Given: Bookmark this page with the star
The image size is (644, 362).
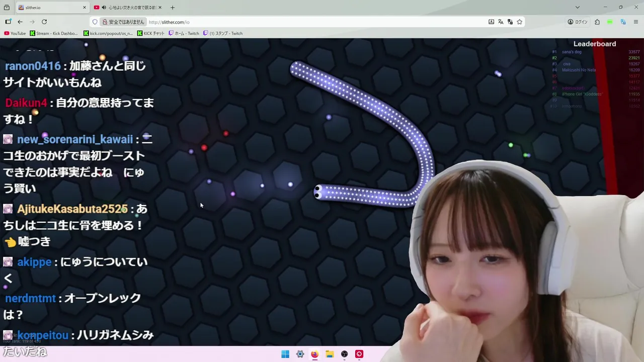Looking at the screenshot, I should click(520, 22).
